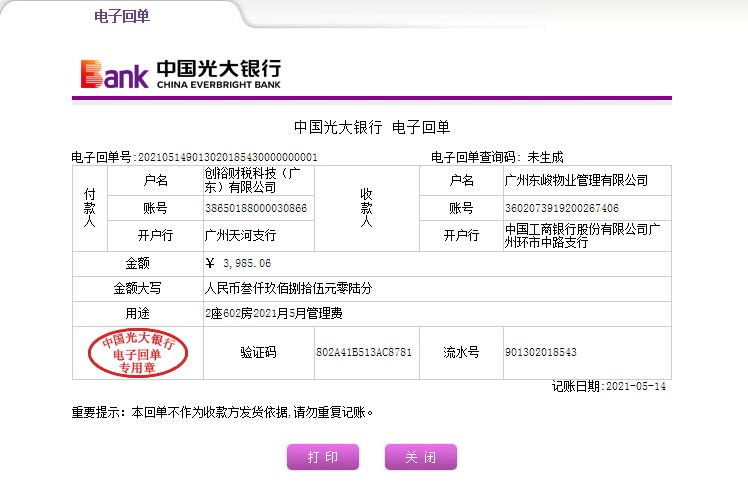748x496 pixels.
Task: Click the 打印 button
Action: pos(322,457)
